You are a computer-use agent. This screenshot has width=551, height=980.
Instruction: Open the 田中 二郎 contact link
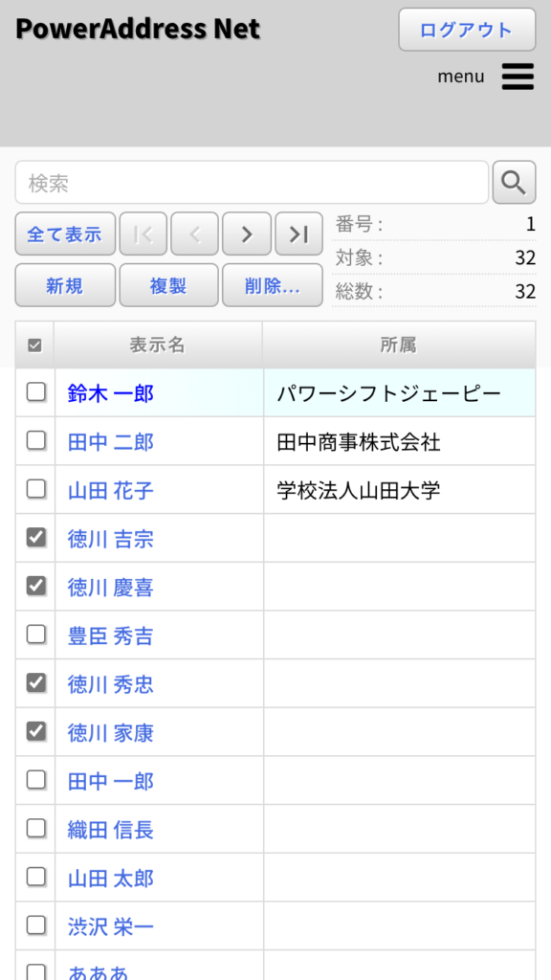[111, 442]
